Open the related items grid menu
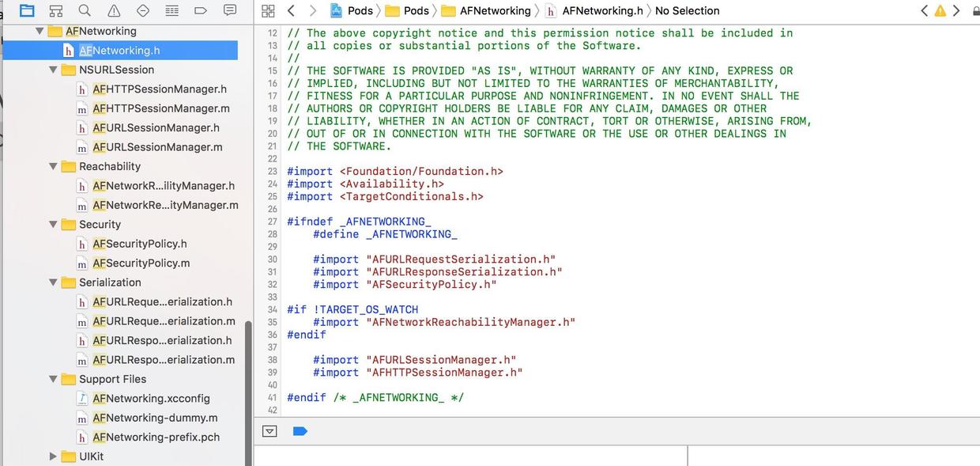Screen dimensions: 980x466 point(268,10)
